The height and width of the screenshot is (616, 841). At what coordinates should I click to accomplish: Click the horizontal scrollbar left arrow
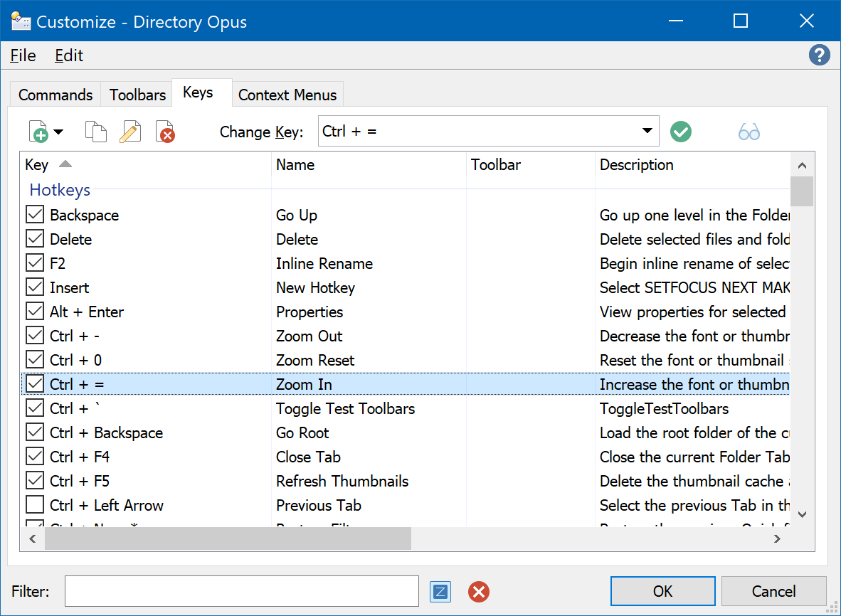33,538
